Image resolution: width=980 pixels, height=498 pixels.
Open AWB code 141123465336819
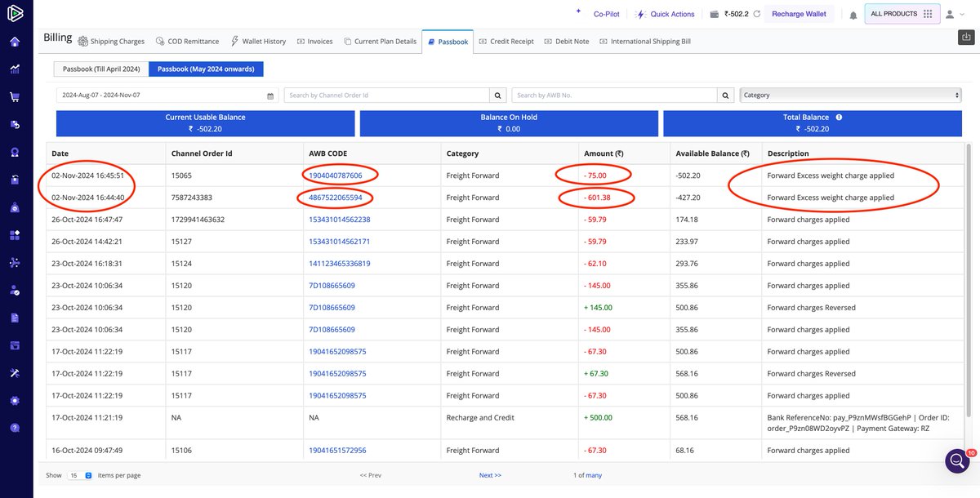coord(340,264)
